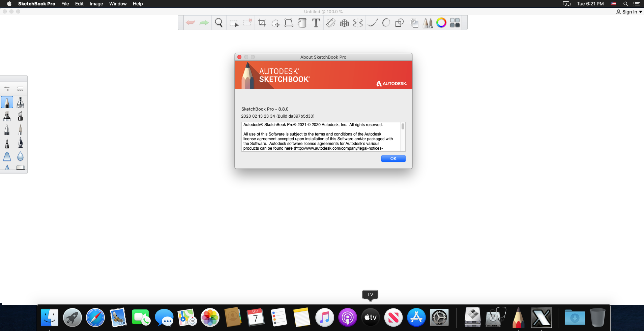Select the Zoom magnifier tool
This screenshot has width=644, height=331.
[x=219, y=23]
